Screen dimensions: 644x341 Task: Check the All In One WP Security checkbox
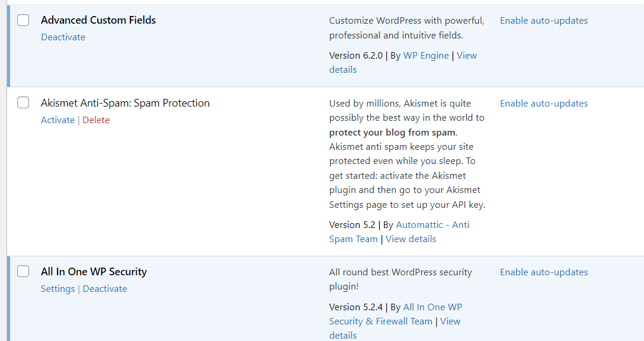(x=23, y=271)
